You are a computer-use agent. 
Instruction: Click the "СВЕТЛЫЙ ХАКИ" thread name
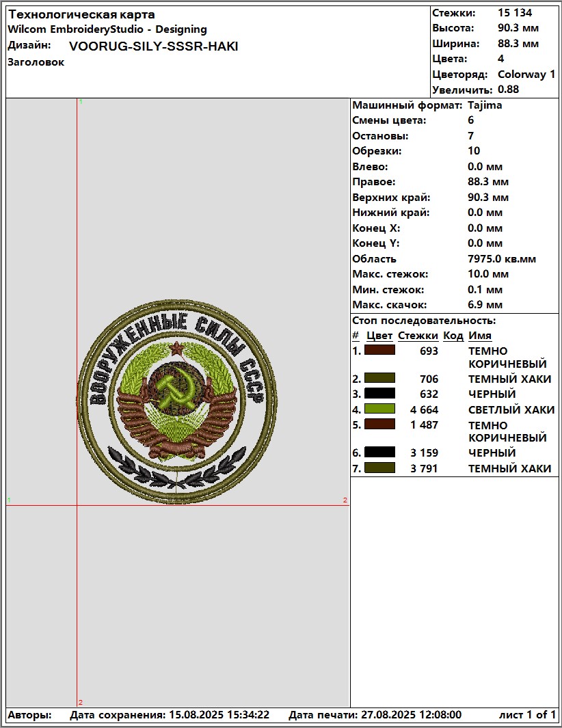[x=511, y=410]
